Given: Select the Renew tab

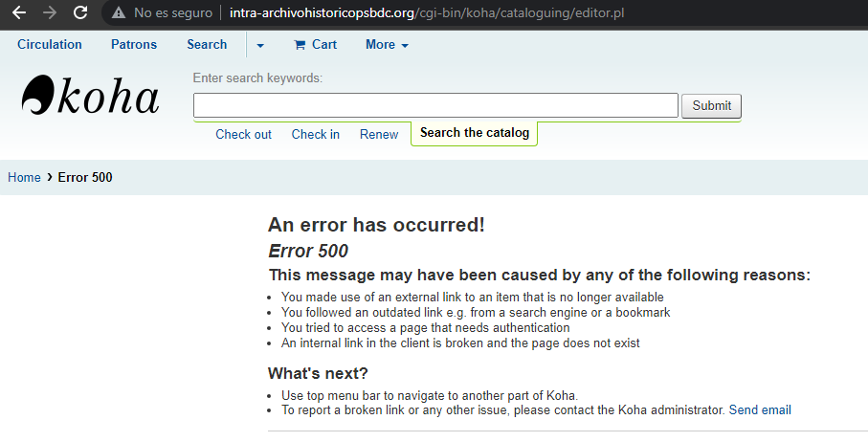Looking at the screenshot, I should pyautogui.click(x=379, y=135).
